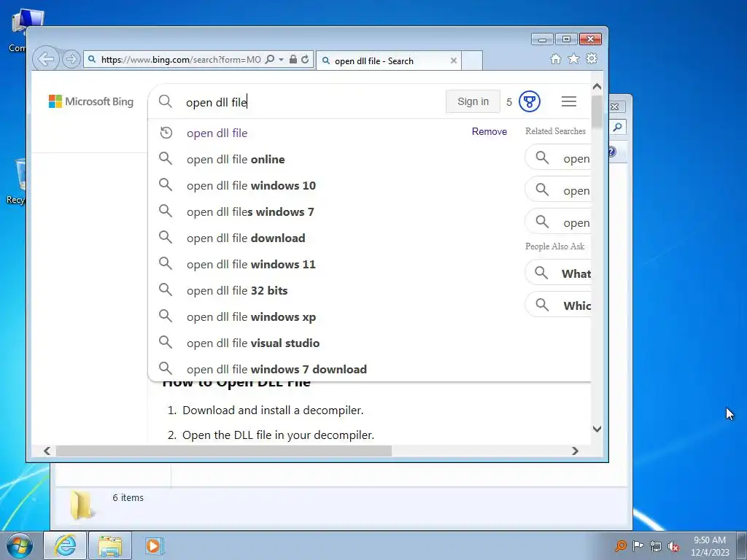The image size is (747, 560).
Task: Choose suggestion 'open dll file online'
Action: [x=236, y=160]
